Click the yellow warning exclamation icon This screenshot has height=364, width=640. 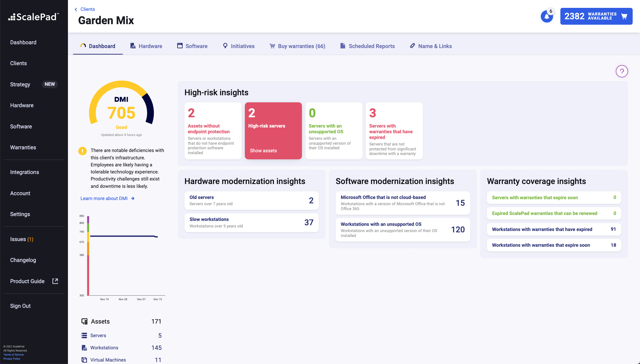point(82,151)
